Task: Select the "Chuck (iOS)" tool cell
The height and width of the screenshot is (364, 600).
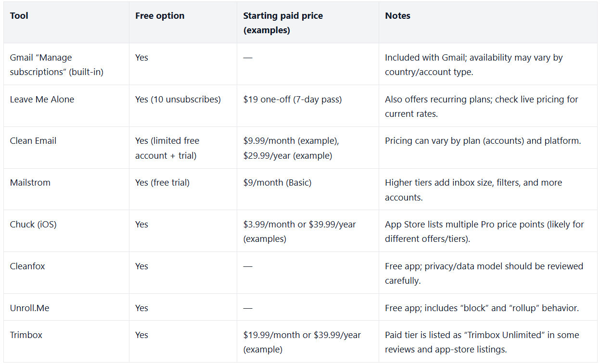Action: (33, 225)
